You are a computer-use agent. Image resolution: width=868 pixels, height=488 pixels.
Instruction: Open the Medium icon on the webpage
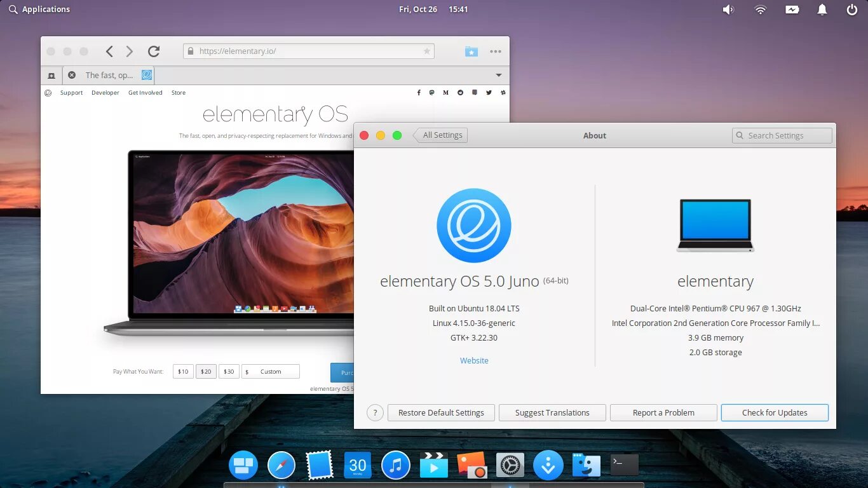[x=445, y=93]
